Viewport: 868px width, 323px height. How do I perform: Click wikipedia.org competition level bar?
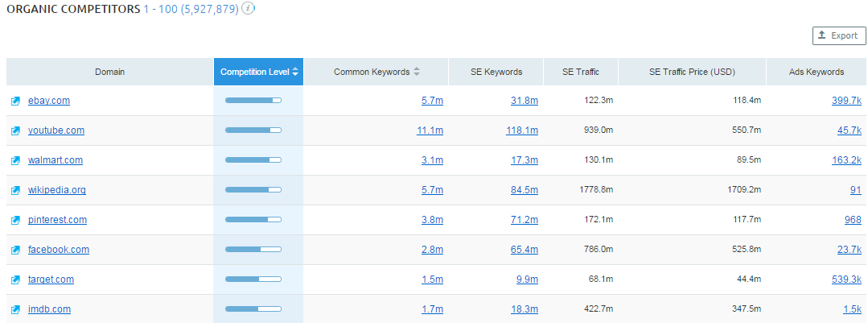click(253, 190)
